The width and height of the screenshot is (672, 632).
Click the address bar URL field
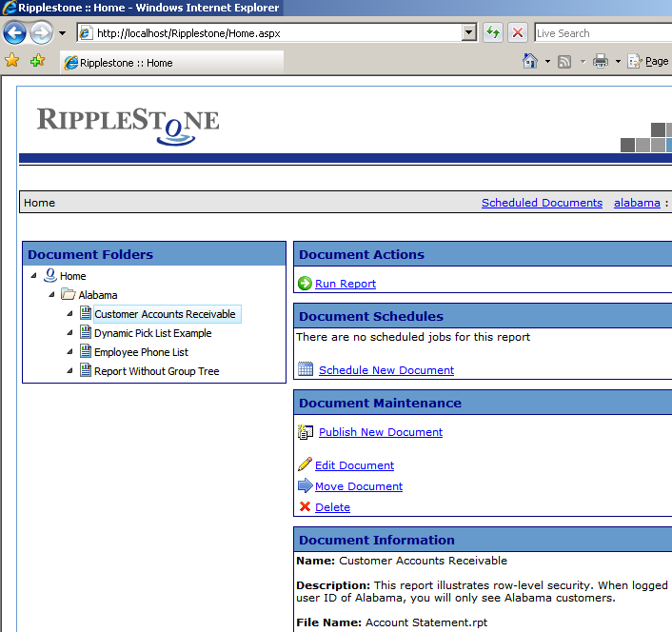pyautogui.click(x=270, y=33)
